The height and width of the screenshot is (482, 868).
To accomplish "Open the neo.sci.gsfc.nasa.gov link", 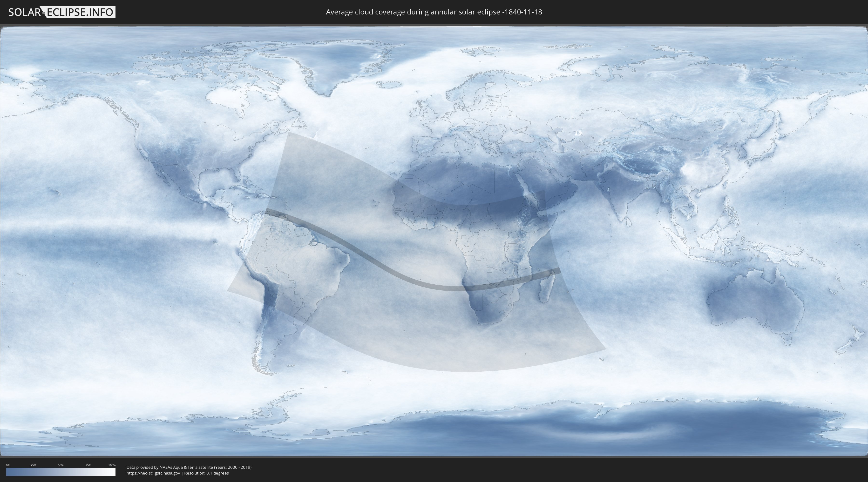I will pyautogui.click(x=153, y=473).
